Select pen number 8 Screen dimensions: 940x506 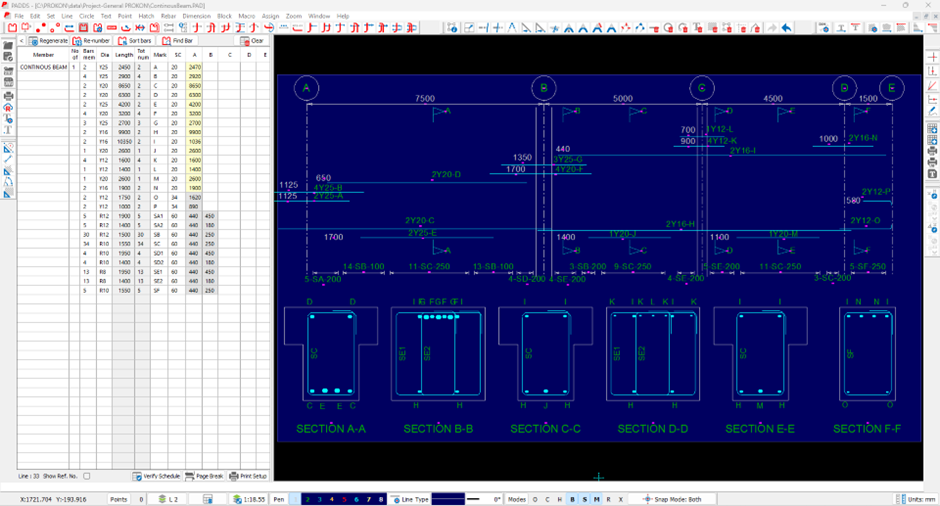tap(381, 499)
